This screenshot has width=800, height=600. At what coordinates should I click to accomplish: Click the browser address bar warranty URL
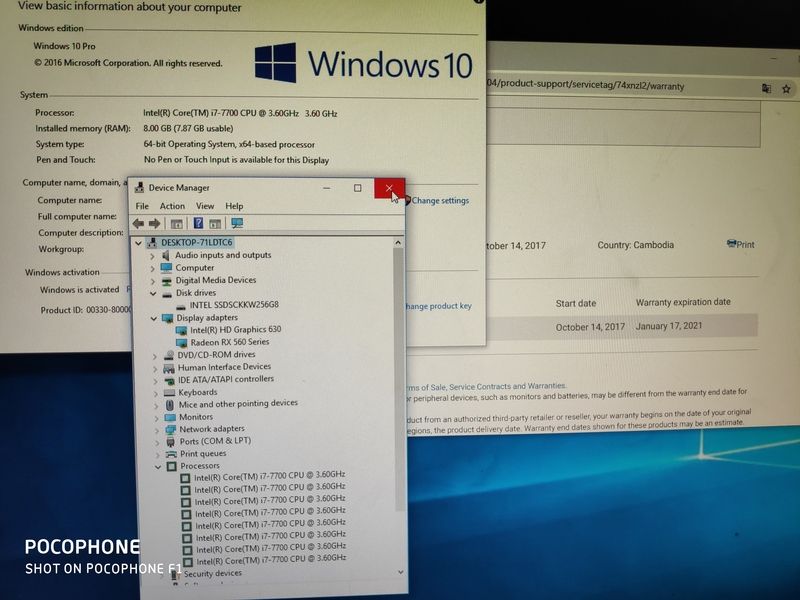586,85
